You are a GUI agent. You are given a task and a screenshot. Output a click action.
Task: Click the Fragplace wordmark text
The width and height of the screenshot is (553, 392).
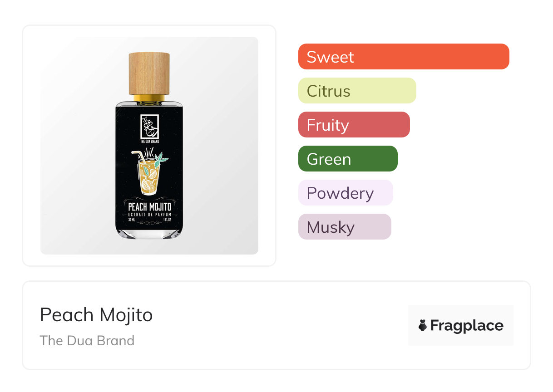click(x=467, y=325)
